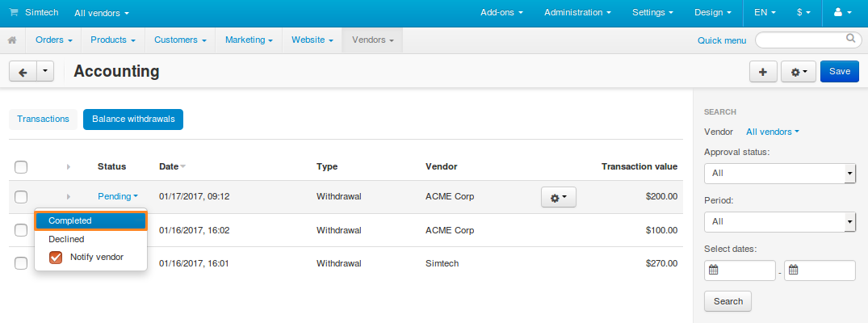Viewport: 868px width, 323px height.
Task: Open the $ currency dropdown
Action: click(803, 13)
